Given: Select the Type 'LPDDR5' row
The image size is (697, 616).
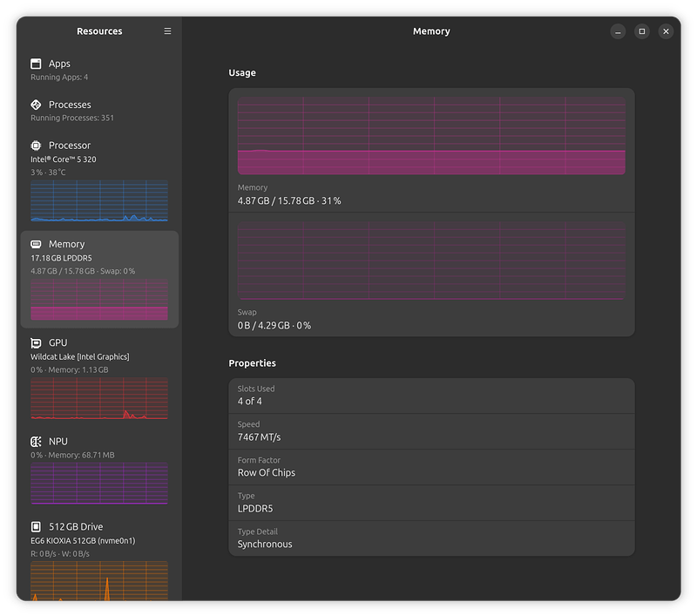Looking at the screenshot, I should coord(431,503).
